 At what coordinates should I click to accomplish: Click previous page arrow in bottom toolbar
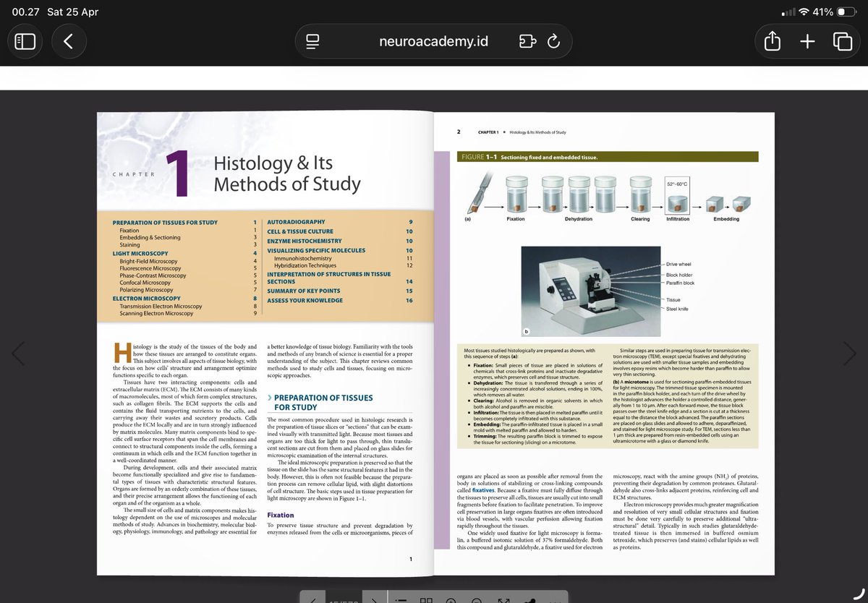pyautogui.click(x=312, y=599)
